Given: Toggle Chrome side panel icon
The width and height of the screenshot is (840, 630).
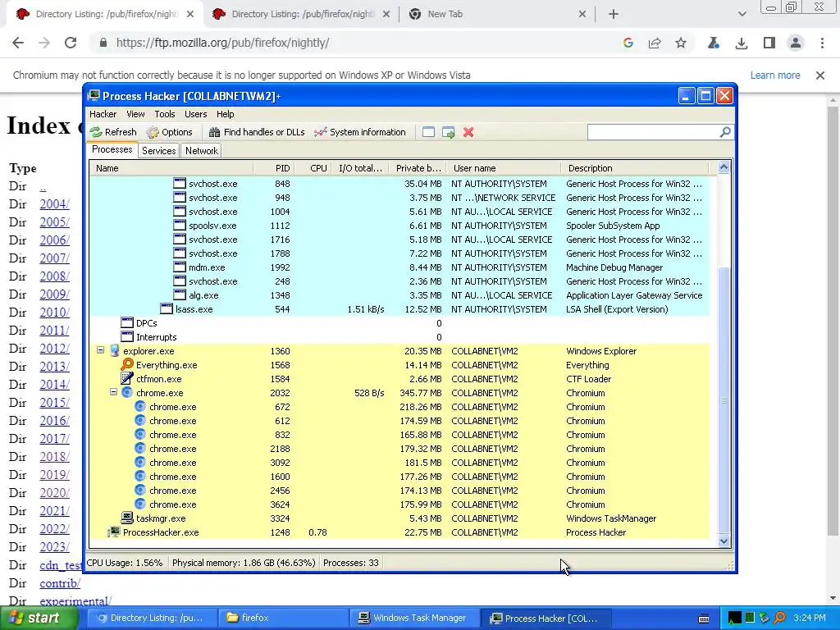Looking at the screenshot, I should [x=769, y=43].
